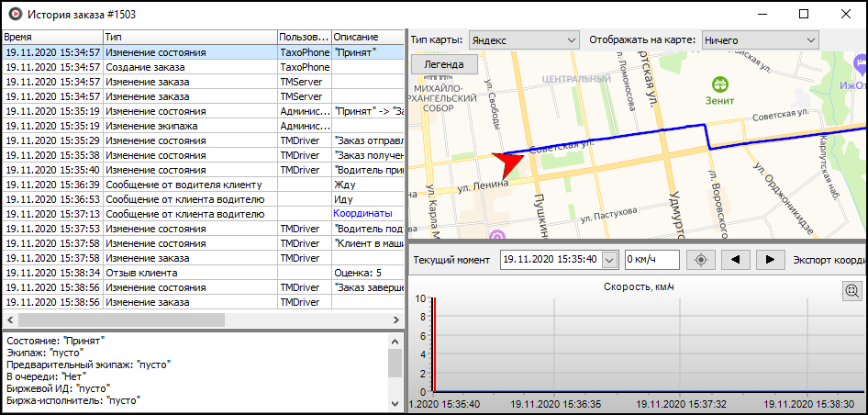Step back to the previous track point

pos(736,259)
